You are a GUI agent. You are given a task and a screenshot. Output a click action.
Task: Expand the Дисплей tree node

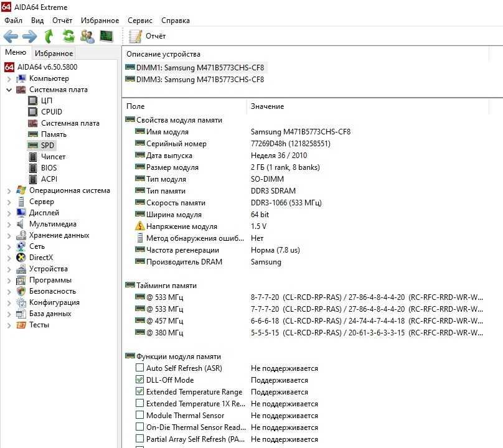point(9,213)
